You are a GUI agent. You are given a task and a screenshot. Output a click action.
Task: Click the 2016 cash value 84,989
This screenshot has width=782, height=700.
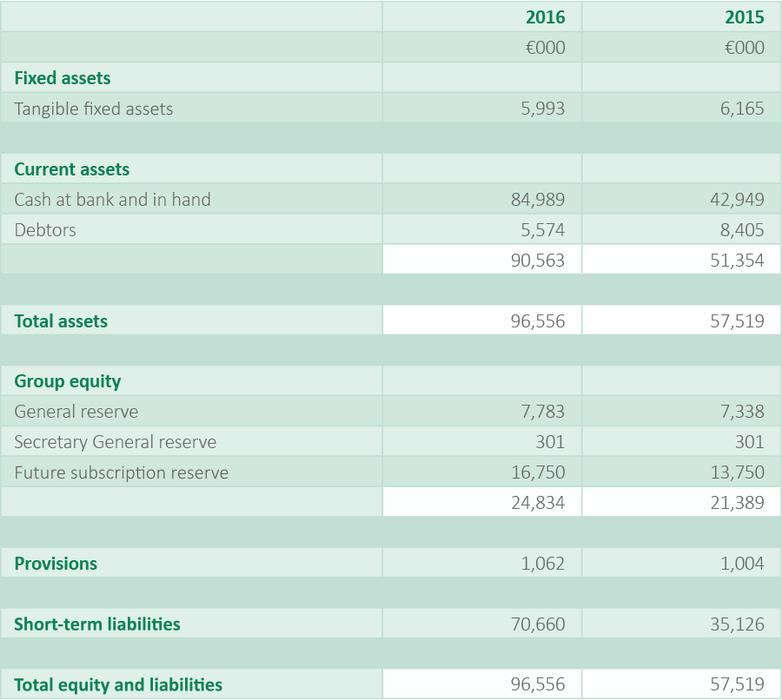[x=538, y=200]
